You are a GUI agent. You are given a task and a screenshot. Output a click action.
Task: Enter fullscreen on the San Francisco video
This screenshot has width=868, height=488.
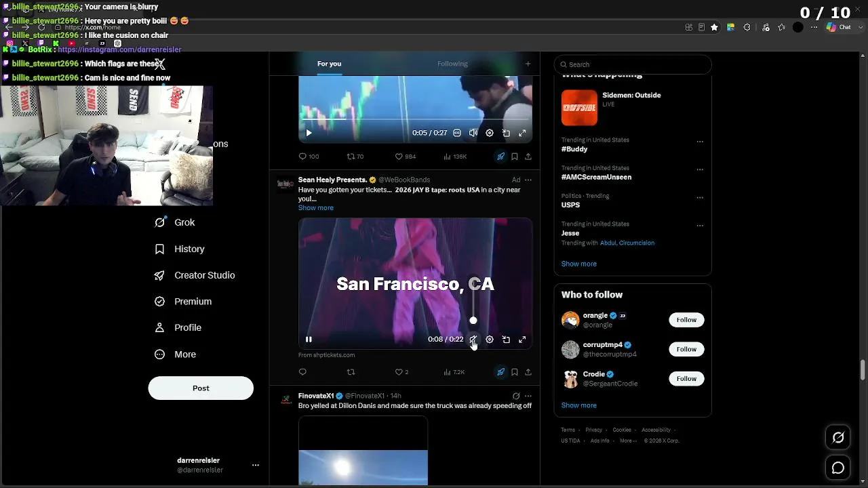pyautogui.click(x=522, y=340)
